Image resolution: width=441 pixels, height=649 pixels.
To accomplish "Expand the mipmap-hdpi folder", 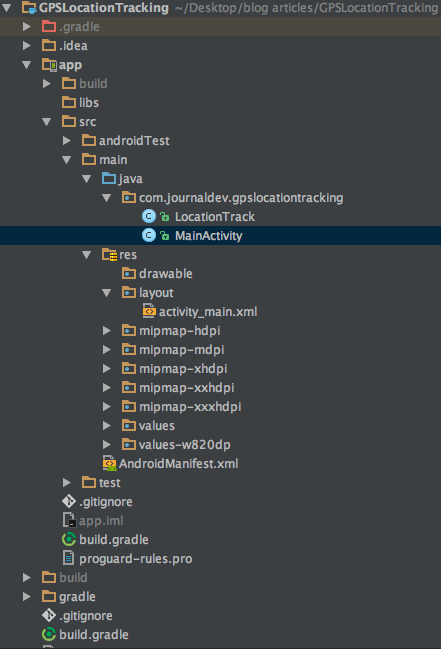I will click(x=106, y=330).
